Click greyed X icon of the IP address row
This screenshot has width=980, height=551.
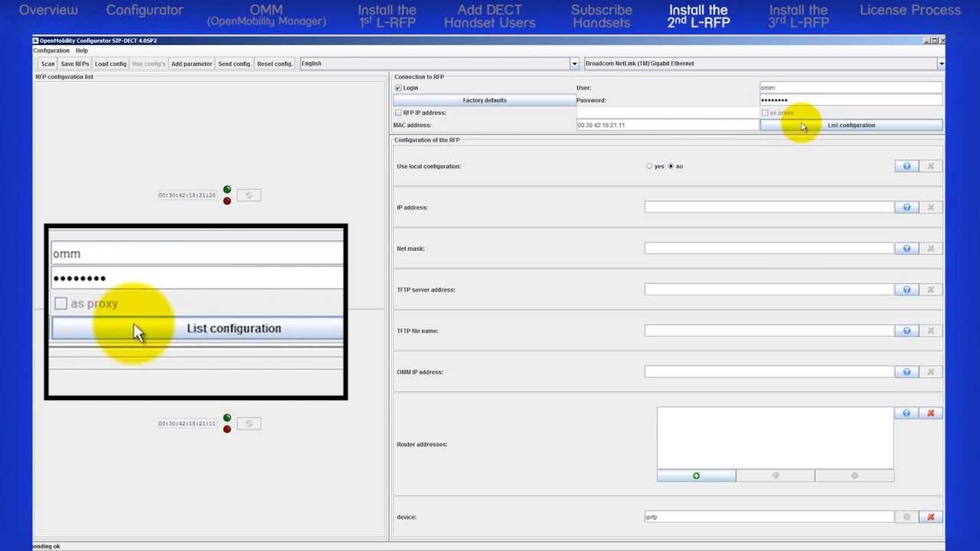(931, 207)
